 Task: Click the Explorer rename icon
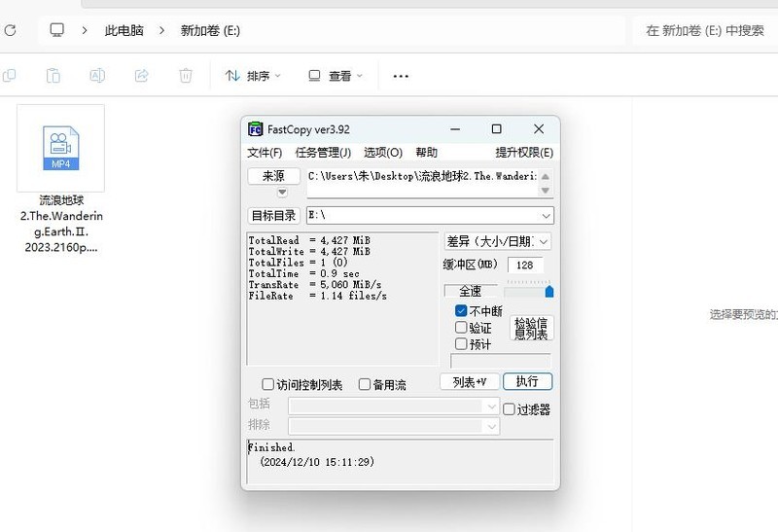[97, 76]
